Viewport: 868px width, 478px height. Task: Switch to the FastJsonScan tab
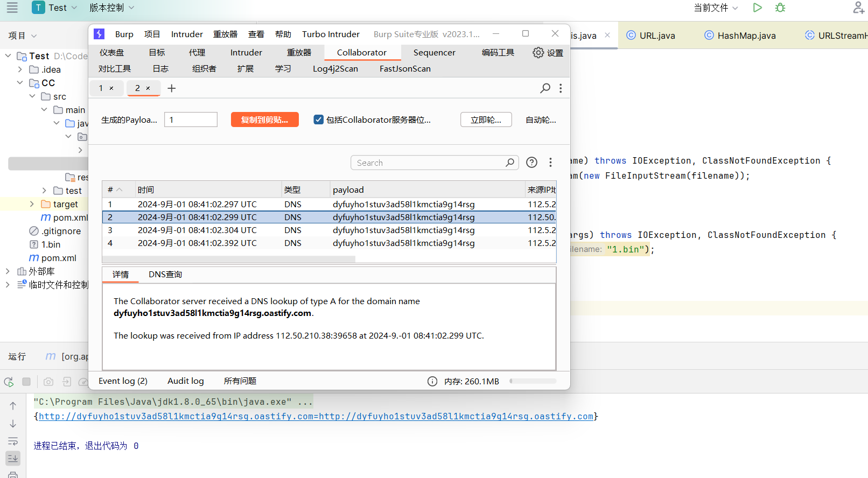coord(405,68)
